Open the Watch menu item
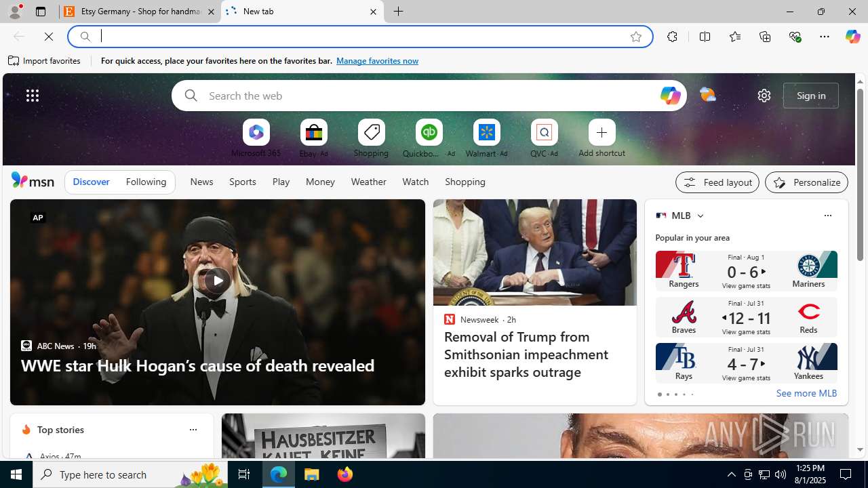This screenshot has width=868, height=488. coord(415,182)
